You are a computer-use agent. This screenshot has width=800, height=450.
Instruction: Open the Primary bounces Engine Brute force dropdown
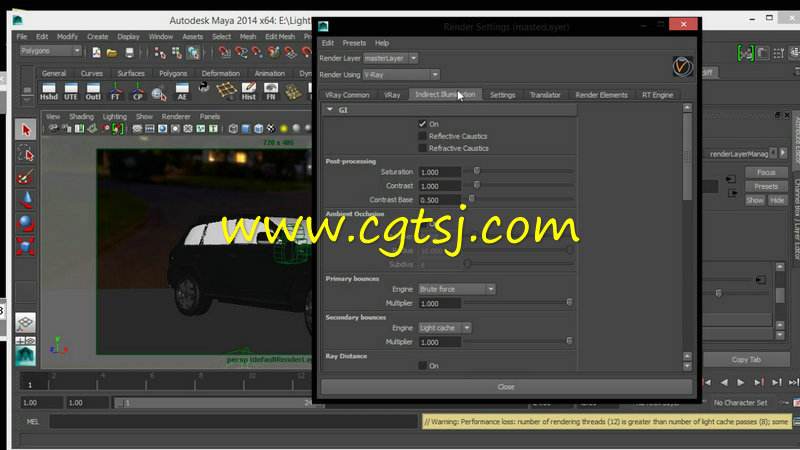pos(457,289)
